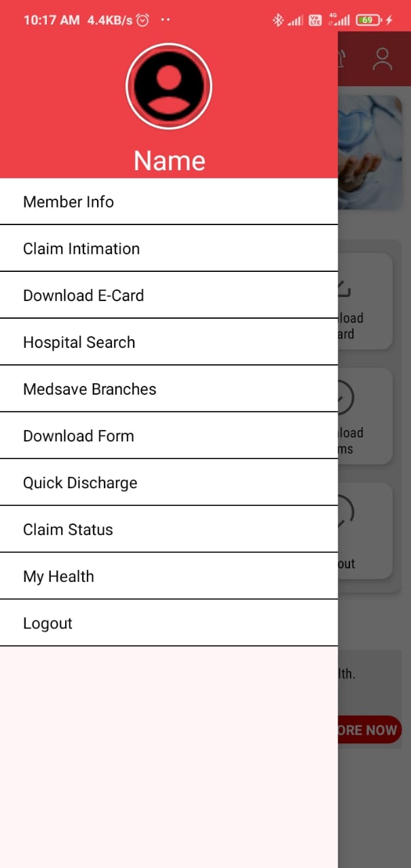Tap the Bluetooth icon in the status bar
The height and width of the screenshot is (868, 411).
[277, 20]
